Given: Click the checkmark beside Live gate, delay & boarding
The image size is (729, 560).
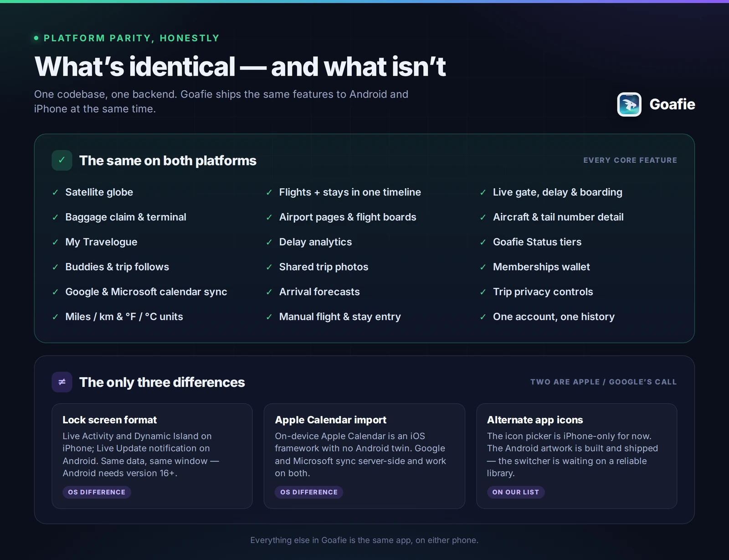Looking at the screenshot, I should pos(483,192).
